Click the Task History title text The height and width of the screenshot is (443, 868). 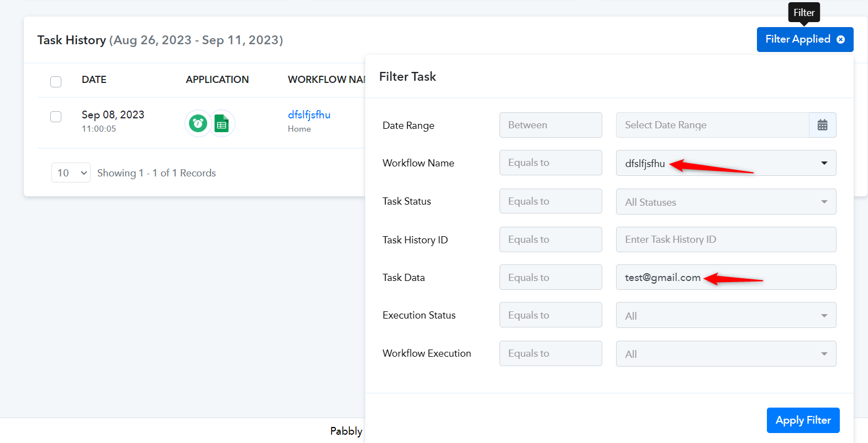click(72, 40)
